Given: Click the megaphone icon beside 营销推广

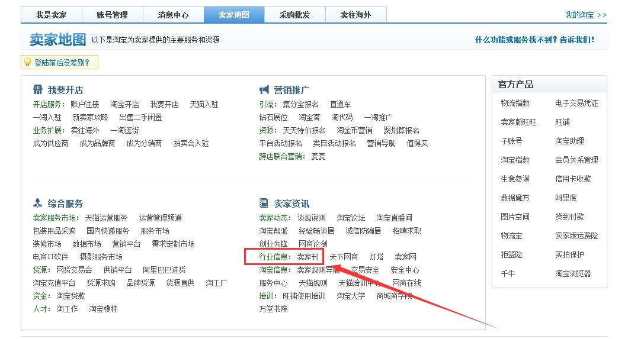Looking at the screenshot, I should point(264,89).
